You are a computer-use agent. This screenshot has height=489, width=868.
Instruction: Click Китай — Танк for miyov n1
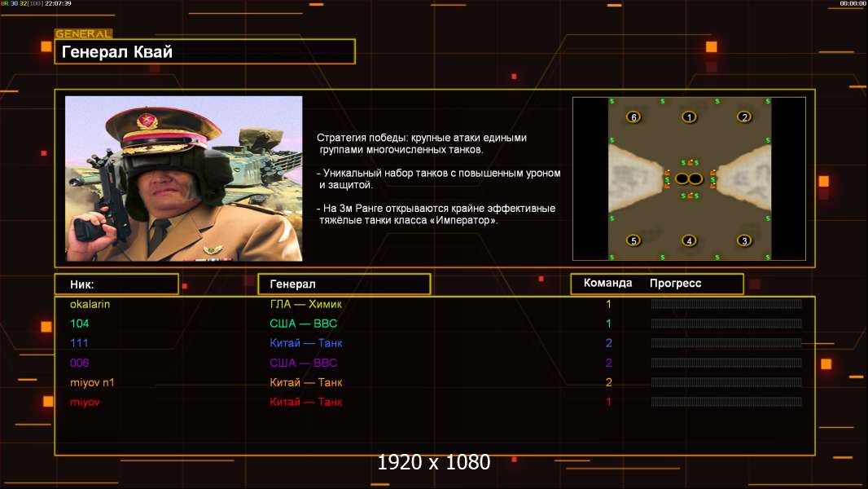pos(305,382)
